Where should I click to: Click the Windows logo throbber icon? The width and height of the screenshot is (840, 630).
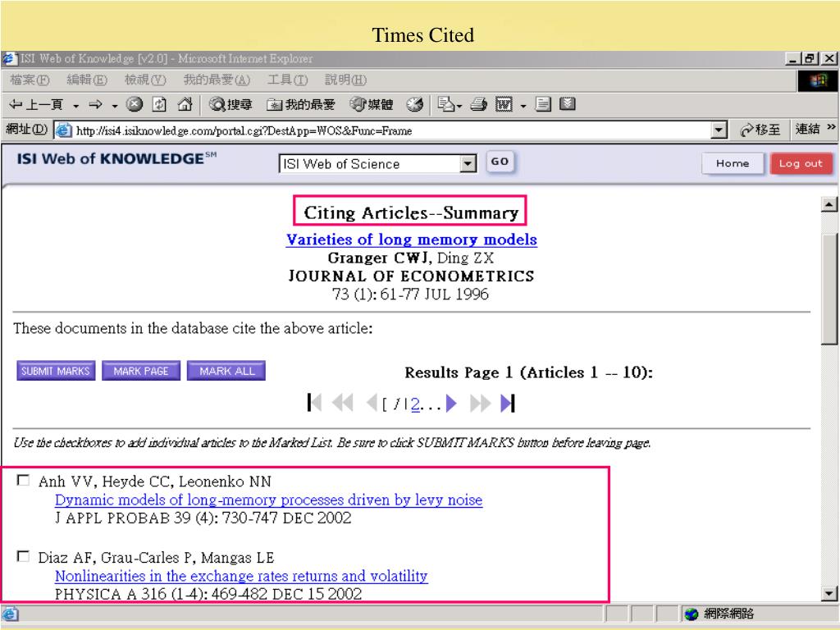pyautogui.click(x=818, y=80)
